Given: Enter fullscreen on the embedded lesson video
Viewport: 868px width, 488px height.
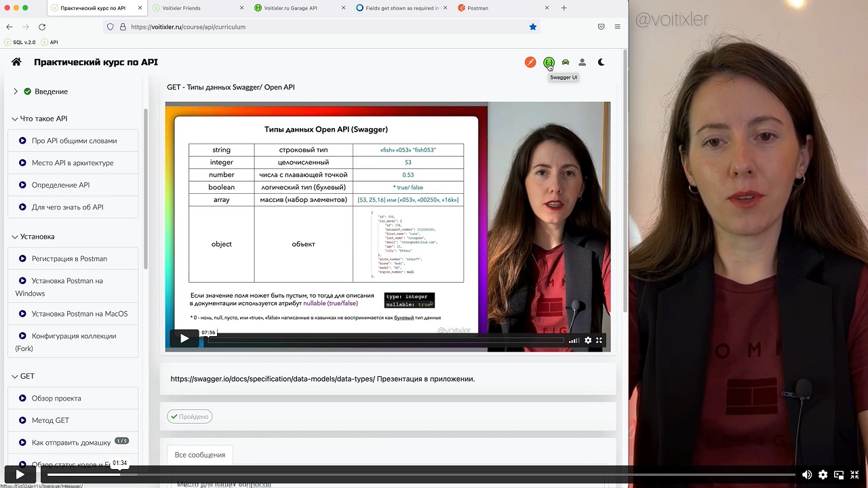Looking at the screenshot, I should tap(599, 340).
